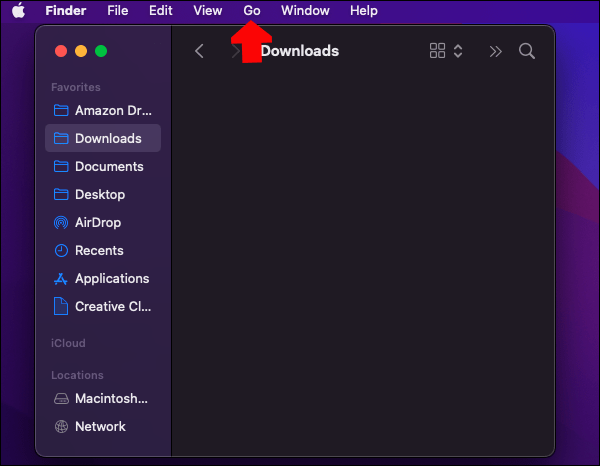Select Amazon Drive folder in sidebar
Image resolution: width=600 pixels, height=466 pixels.
pyautogui.click(x=103, y=110)
